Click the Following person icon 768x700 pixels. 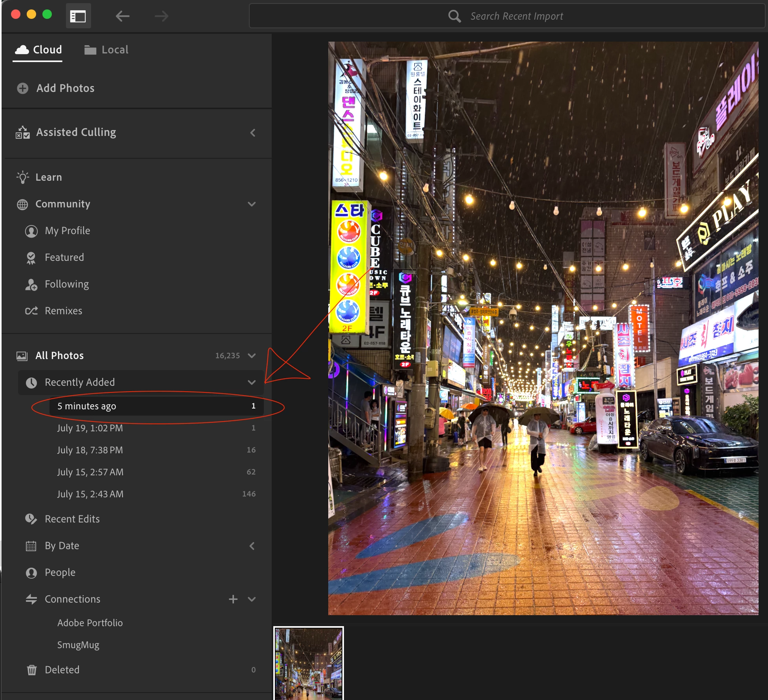click(31, 284)
